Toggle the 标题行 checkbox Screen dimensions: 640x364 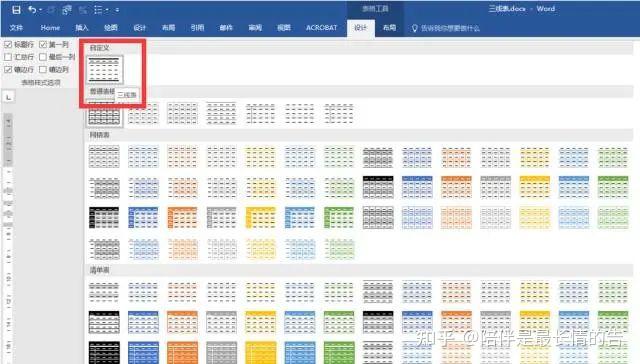pos(8,44)
